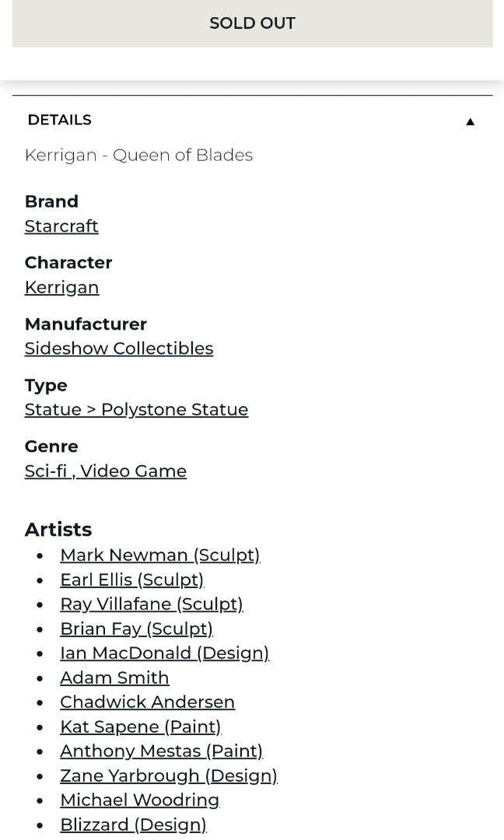Open the Sideshow Collectibles manufacturer page
The width and height of the screenshot is (504, 840).
pyautogui.click(x=118, y=348)
